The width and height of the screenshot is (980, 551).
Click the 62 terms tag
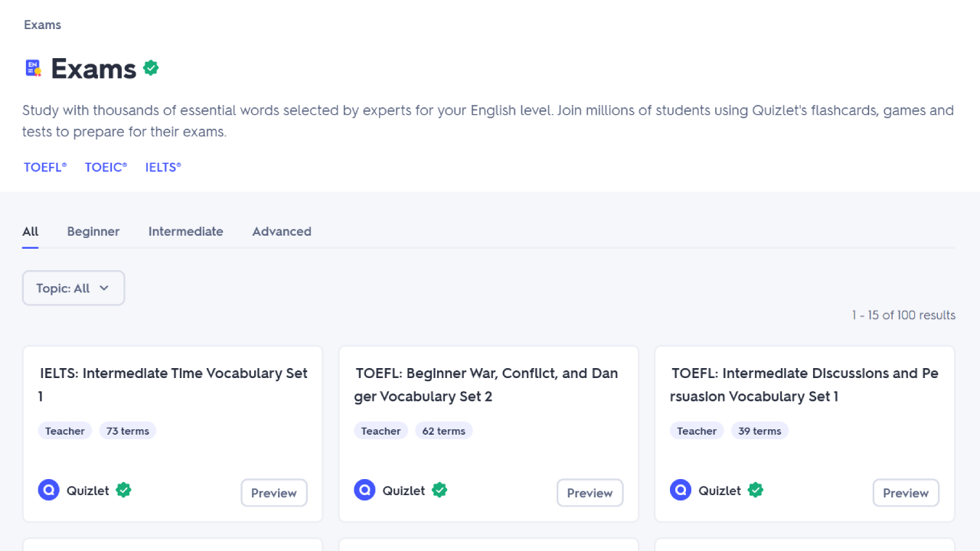point(444,431)
